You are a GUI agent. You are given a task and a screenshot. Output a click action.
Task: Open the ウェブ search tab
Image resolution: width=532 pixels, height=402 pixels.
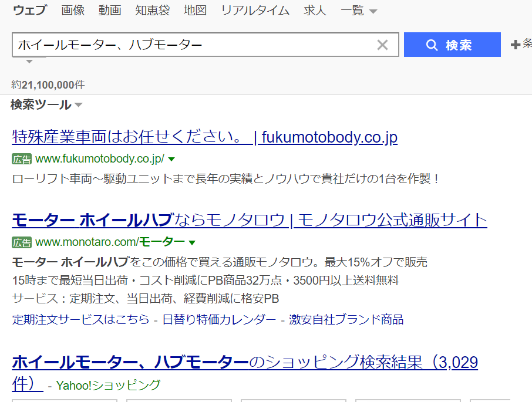30,10
